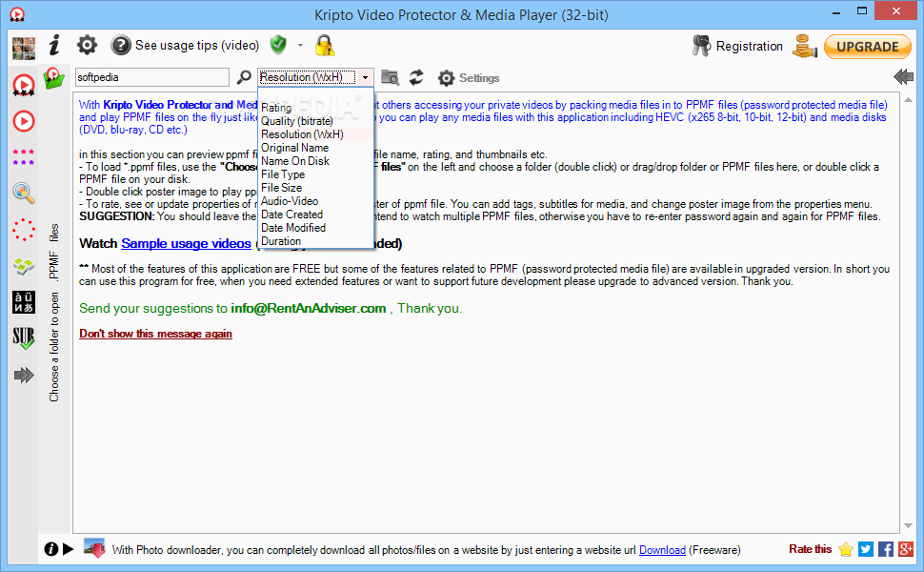Click Rate this text
The height and width of the screenshot is (572, 924).
[x=811, y=549]
